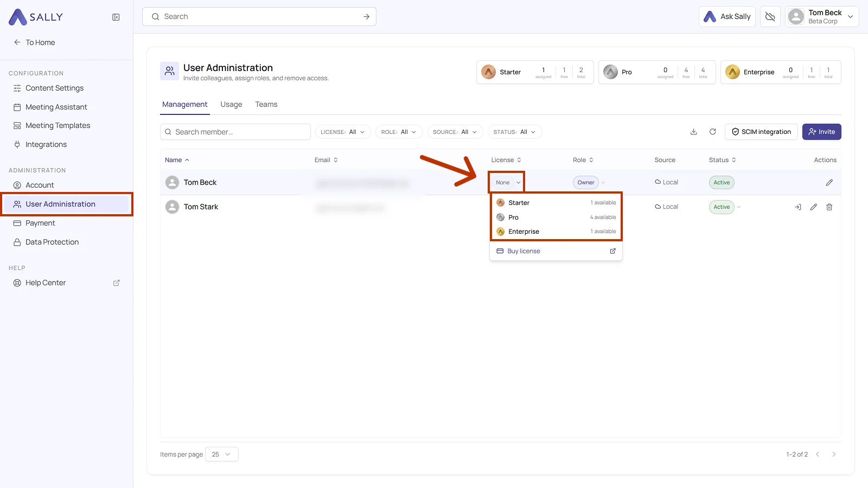Click the Help Center external link icon
This screenshot has width=868, height=488.
click(x=116, y=283)
